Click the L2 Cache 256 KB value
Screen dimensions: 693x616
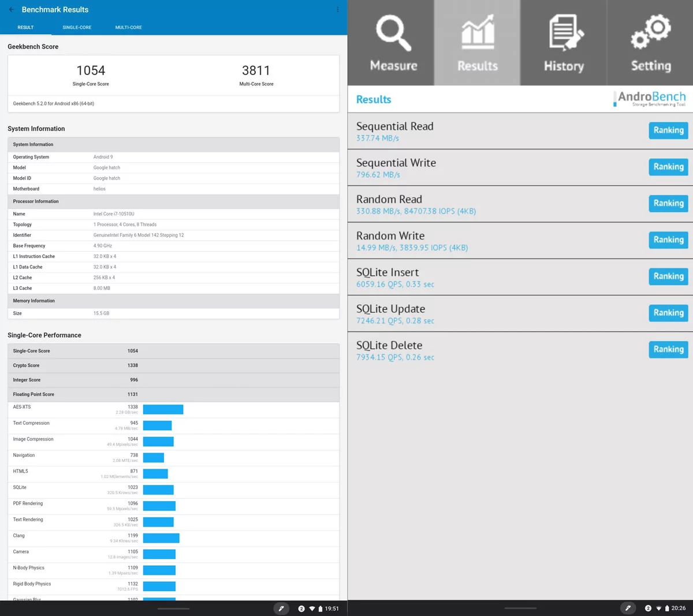click(104, 278)
